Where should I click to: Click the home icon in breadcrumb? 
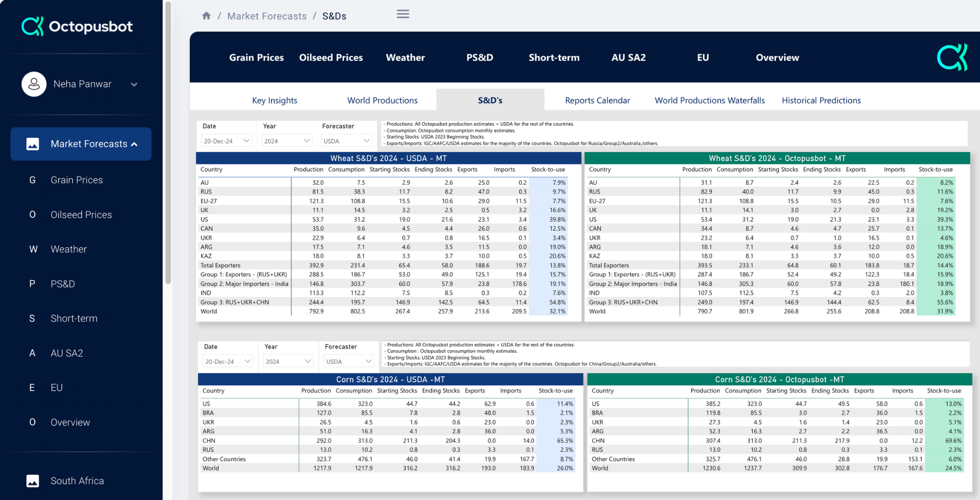pyautogui.click(x=206, y=16)
